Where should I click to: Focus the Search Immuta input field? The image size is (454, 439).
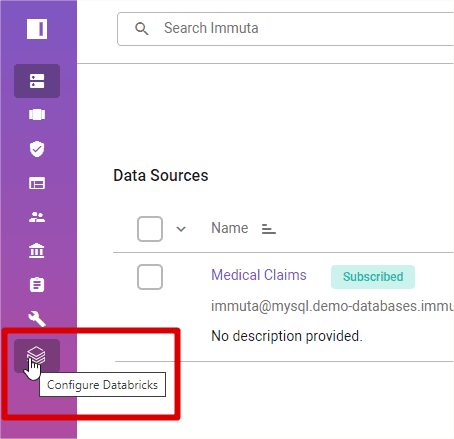[x=286, y=29]
